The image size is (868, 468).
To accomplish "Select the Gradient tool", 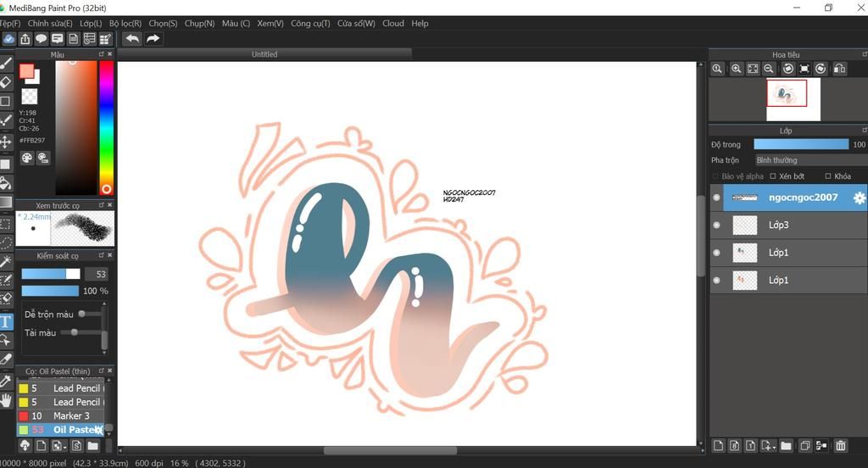I will click(x=6, y=202).
